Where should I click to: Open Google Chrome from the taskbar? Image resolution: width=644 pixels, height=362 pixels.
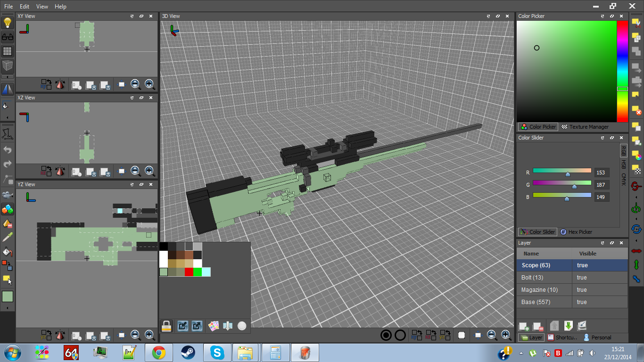[x=158, y=353]
